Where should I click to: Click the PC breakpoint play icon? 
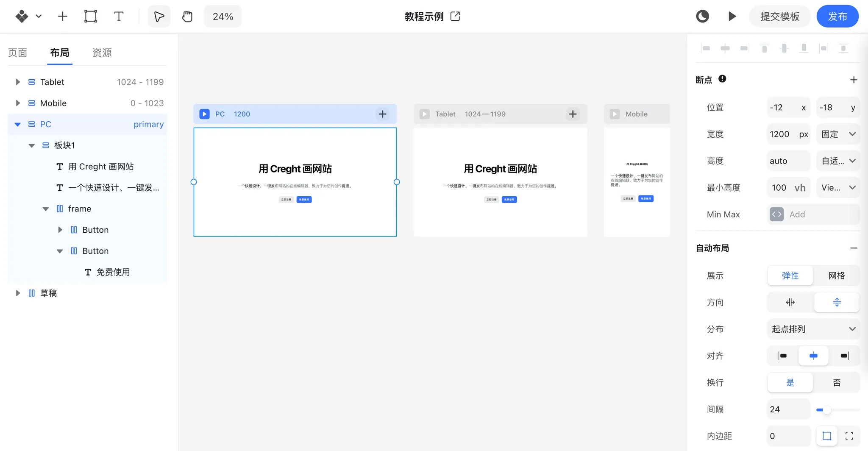click(x=204, y=114)
